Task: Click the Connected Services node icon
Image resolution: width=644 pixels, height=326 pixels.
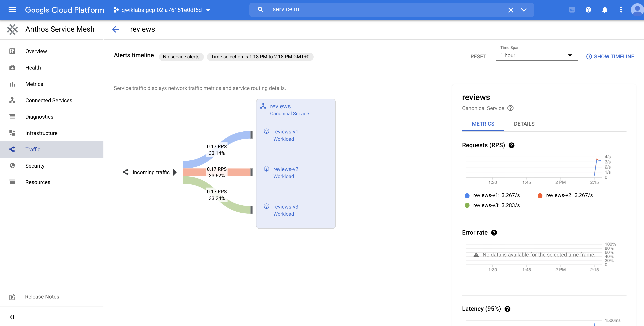Action: point(12,100)
